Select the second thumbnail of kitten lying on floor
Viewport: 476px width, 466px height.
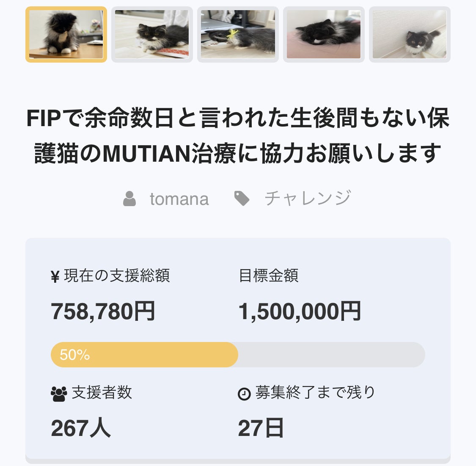[x=152, y=34]
